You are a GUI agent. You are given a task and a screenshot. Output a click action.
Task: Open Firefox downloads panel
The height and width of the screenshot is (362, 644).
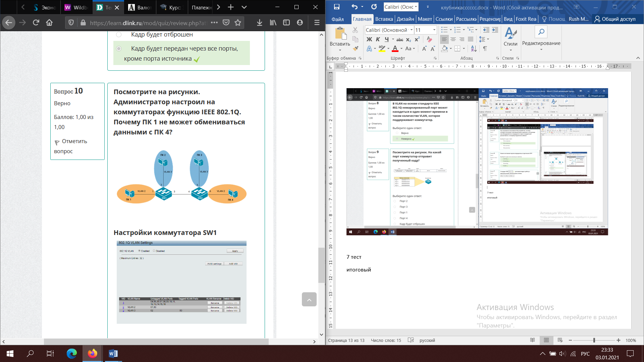[259, 22]
